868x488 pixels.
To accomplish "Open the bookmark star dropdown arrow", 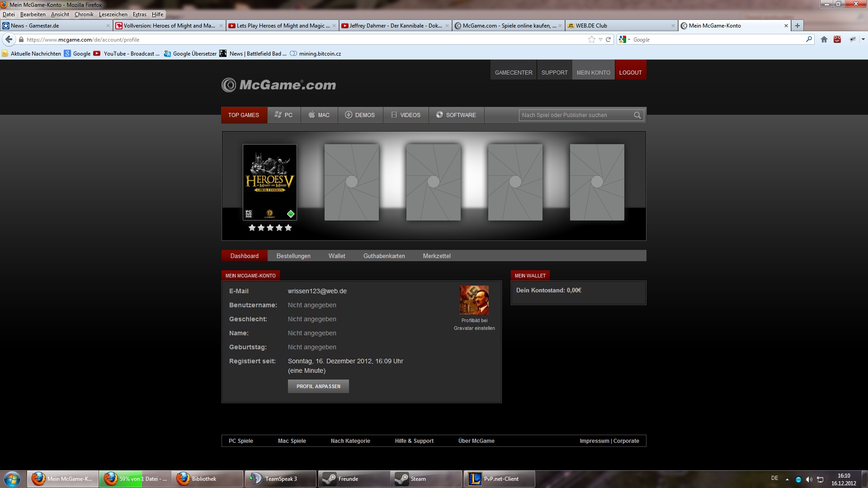I will [x=600, y=40].
